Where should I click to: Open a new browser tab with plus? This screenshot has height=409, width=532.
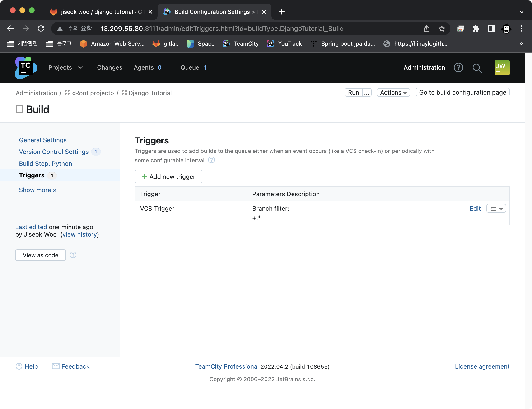pos(282,12)
